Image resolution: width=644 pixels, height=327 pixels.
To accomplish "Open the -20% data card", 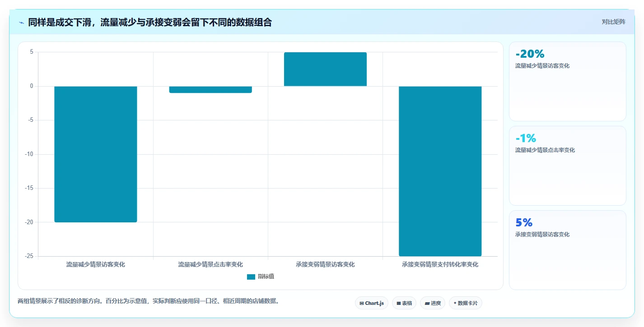I will (x=568, y=82).
